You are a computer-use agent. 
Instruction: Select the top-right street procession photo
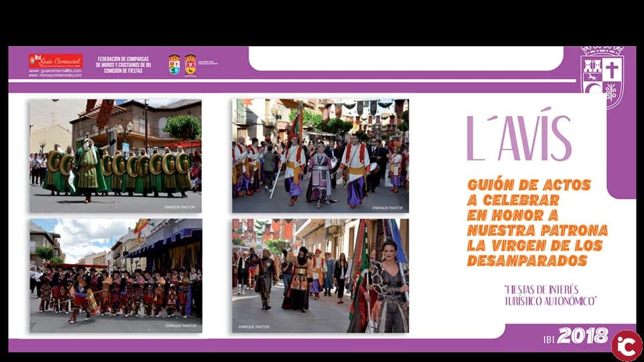pos(320,156)
